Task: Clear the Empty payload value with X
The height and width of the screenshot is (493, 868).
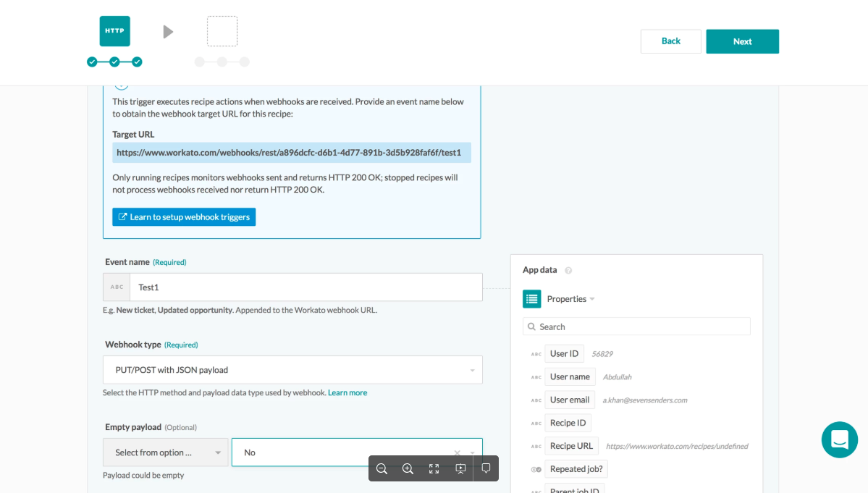Action: 458,452
